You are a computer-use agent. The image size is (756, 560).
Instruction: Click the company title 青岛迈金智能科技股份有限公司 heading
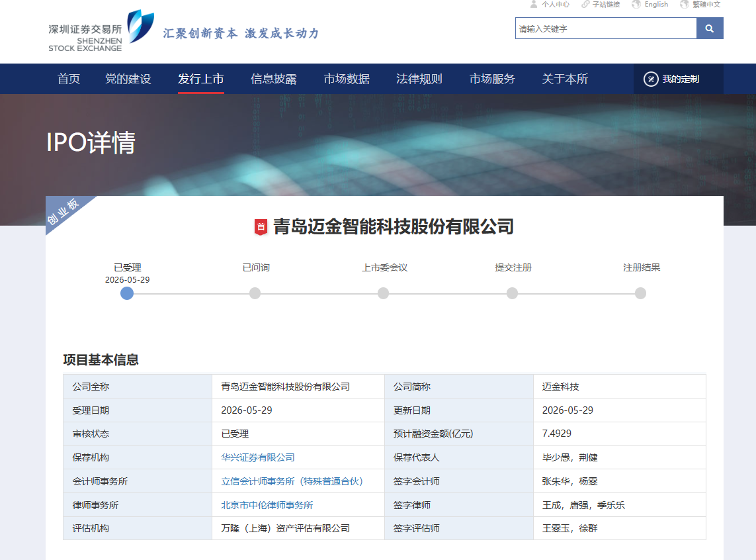[394, 226]
